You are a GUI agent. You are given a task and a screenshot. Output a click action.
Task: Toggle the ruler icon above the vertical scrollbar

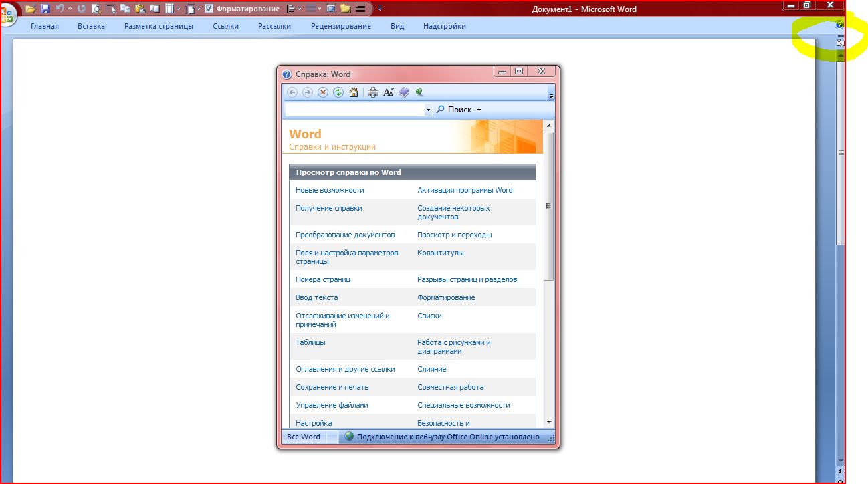pyautogui.click(x=841, y=43)
